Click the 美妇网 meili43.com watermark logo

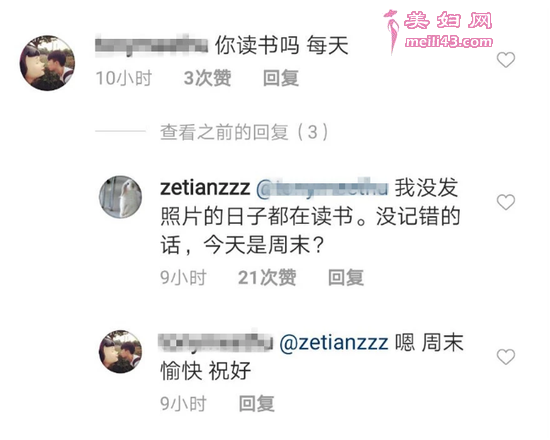point(438,31)
